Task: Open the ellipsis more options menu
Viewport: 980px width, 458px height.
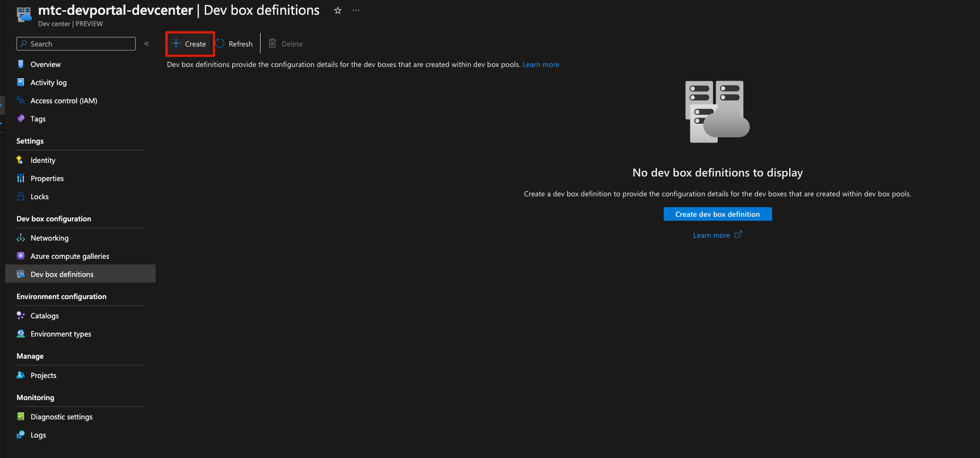Action: point(356,11)
